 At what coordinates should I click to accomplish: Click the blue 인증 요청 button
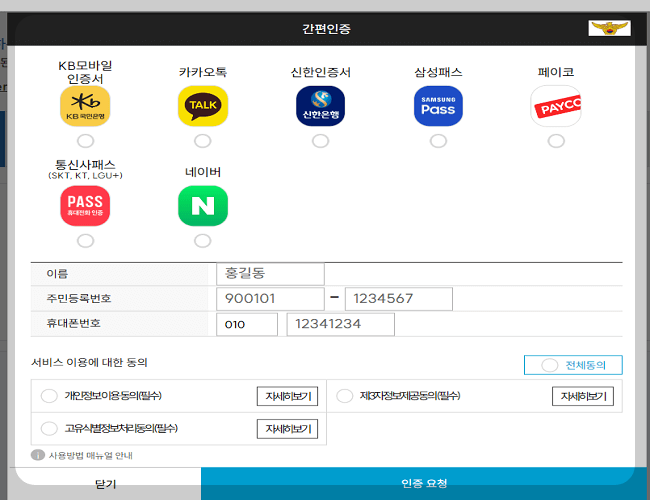424,484
